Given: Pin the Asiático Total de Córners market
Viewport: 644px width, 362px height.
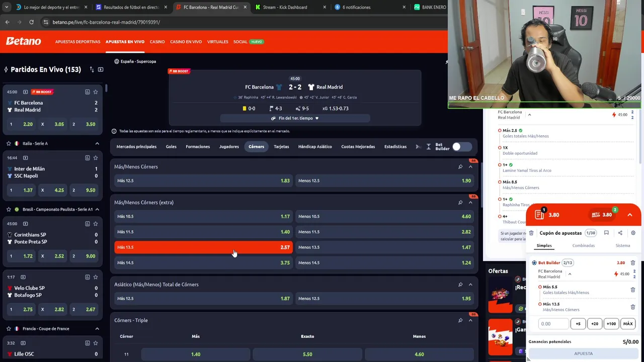Looking at the screenshot, I should coord(460,285).
